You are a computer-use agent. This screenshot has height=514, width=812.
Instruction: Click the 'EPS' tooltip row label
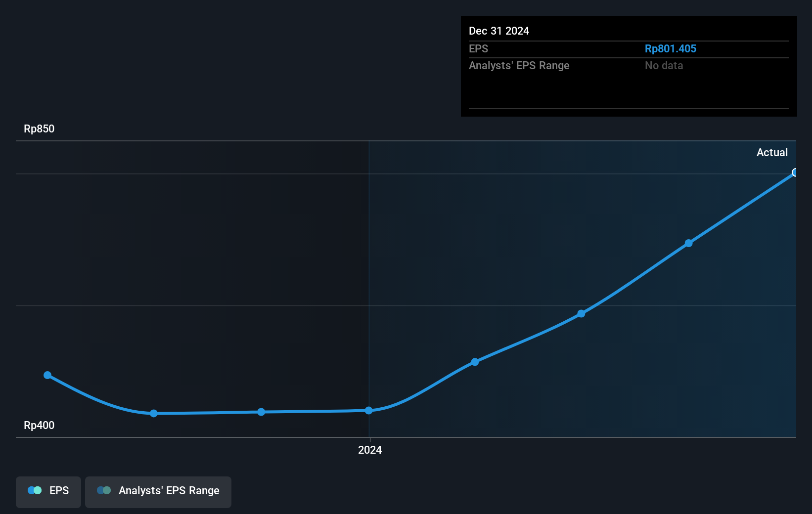point(478,48)
